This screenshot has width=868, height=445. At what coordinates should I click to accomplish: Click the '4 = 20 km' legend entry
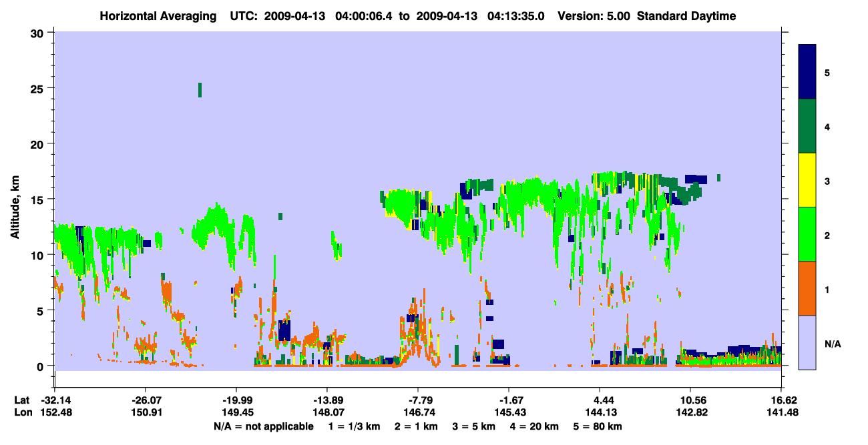tap(535, 426)
